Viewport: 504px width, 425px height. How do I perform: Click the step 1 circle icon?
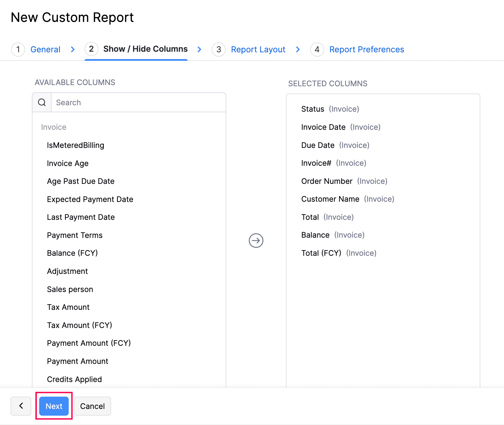[18, 49]
